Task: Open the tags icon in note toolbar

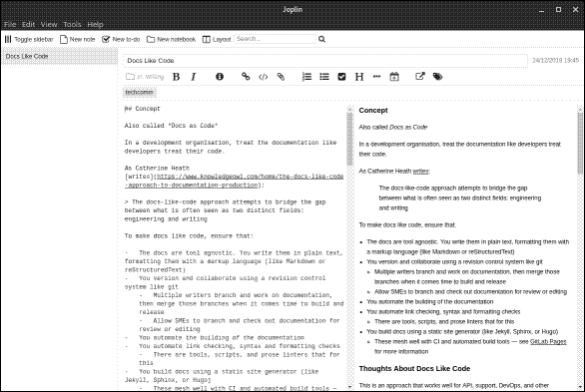Action: click(x=437, y=77)
